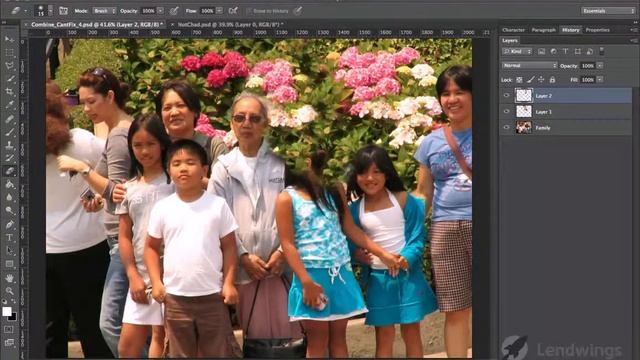Toggle lock all for the layer
The width and height of the screenshot is (640, 360).
(552, 80)
